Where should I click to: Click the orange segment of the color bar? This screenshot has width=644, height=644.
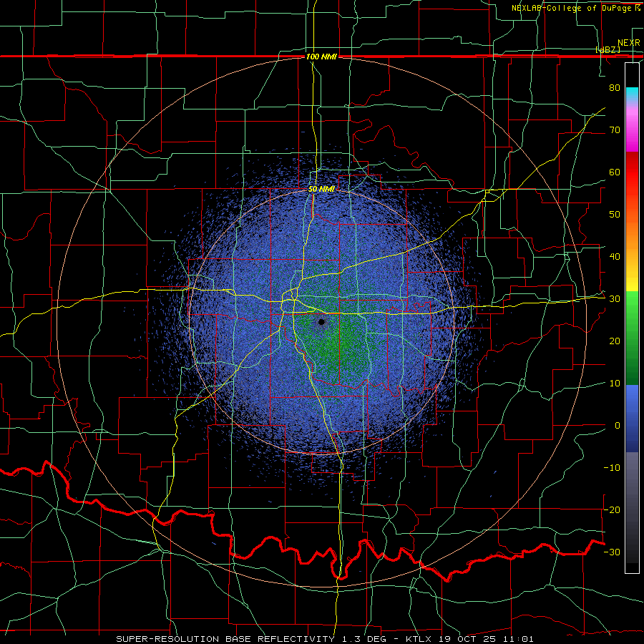632,234
